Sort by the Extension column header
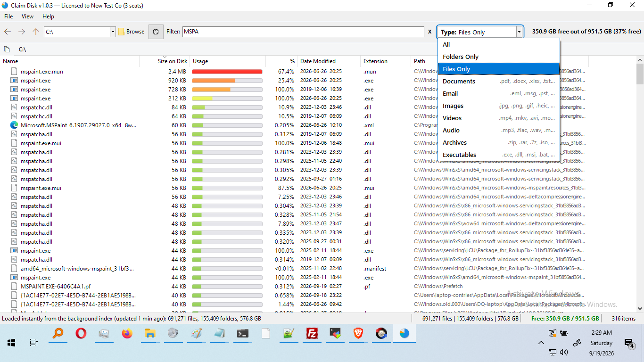This screenshot has width=644, height=362. pyautogui.click(x=386, y=61)
